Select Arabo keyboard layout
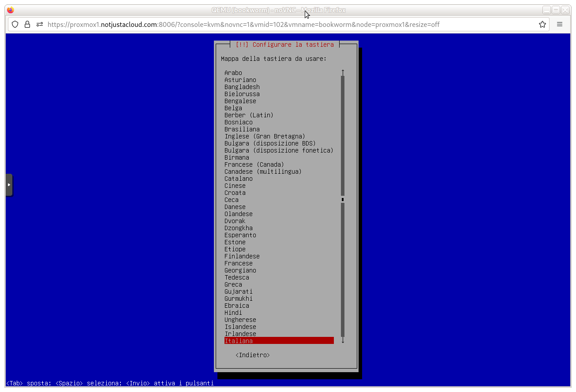The height and width of the screenshot is (392, 576). pyautogui.click(x=233, y=73)
